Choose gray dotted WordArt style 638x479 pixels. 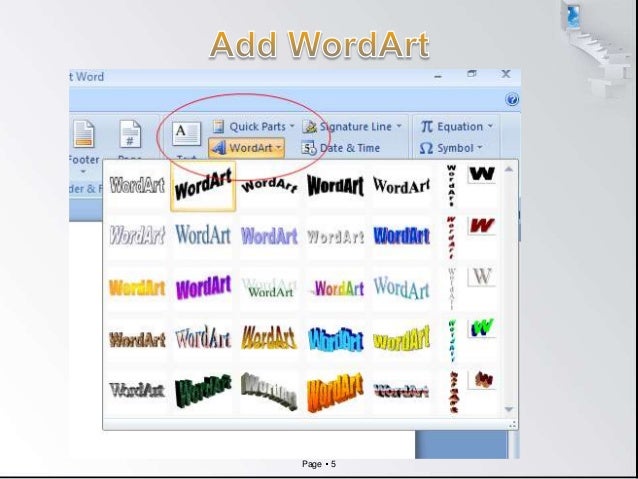tap(335, 236)
